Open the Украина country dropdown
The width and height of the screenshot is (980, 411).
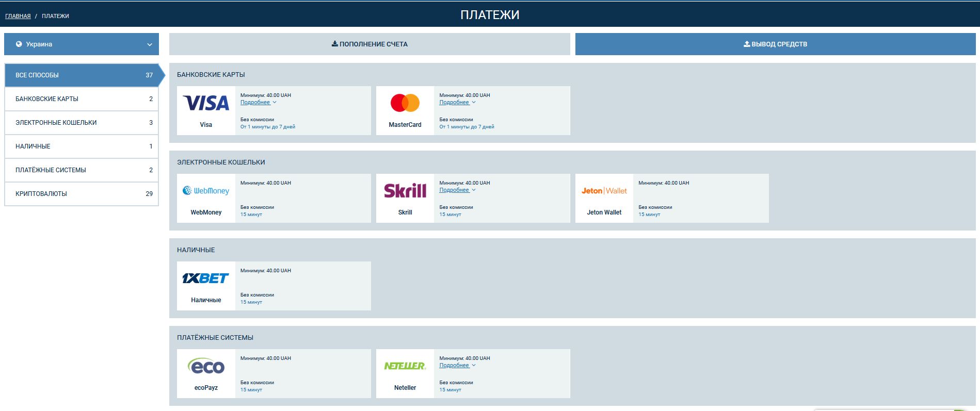pyautogui.click(x=82, y=44)
